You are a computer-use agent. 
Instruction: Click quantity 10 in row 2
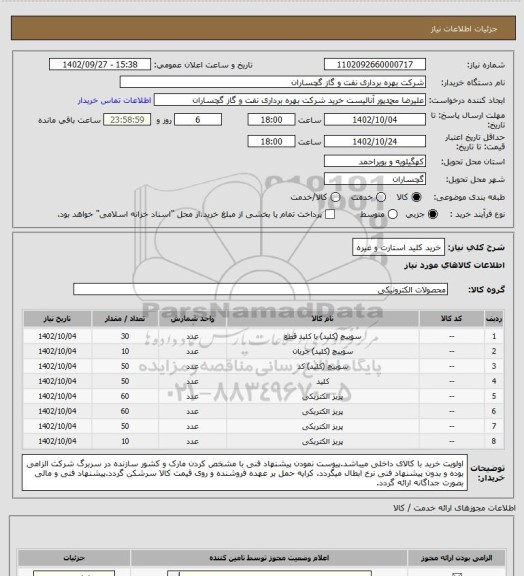tap(125, 352)
